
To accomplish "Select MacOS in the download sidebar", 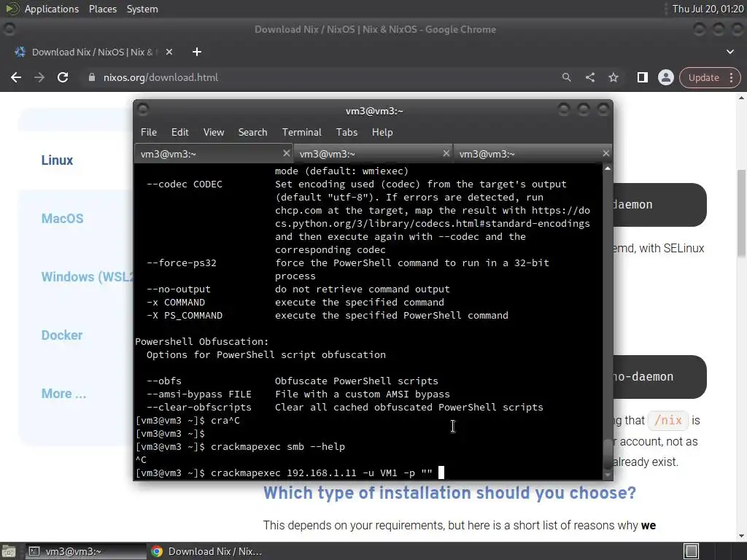I will pyautogui.click(x=63, y=219).
